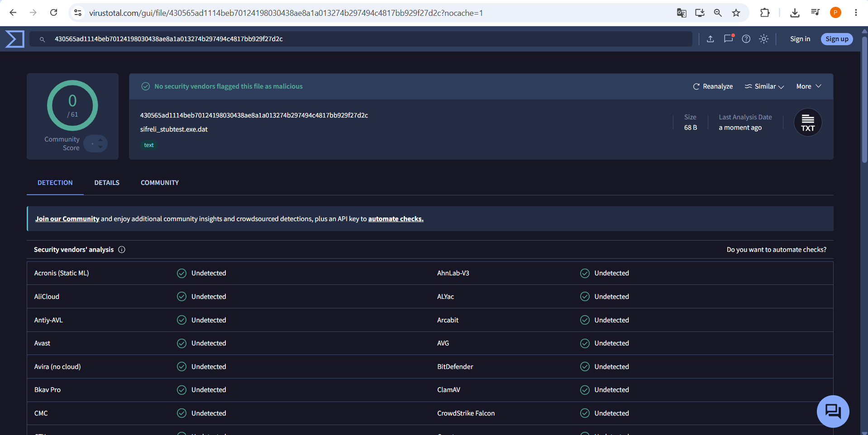Click the AhnLab-V3 Undetected check icon
Viewport: 868px width, 435px height.
[x=585, y=273]
